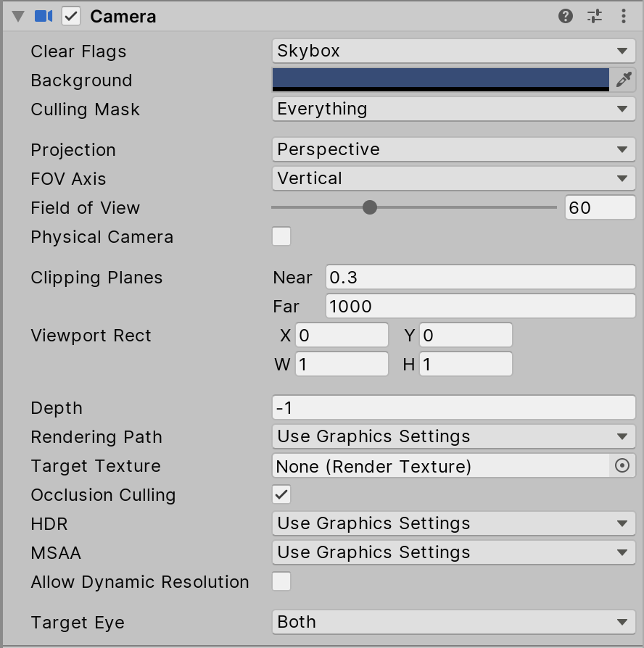This screenshot has width=644, height=648.
Task: Click the Near clipping plane input field
Action: pyautogui.click(x=480, y=277)
